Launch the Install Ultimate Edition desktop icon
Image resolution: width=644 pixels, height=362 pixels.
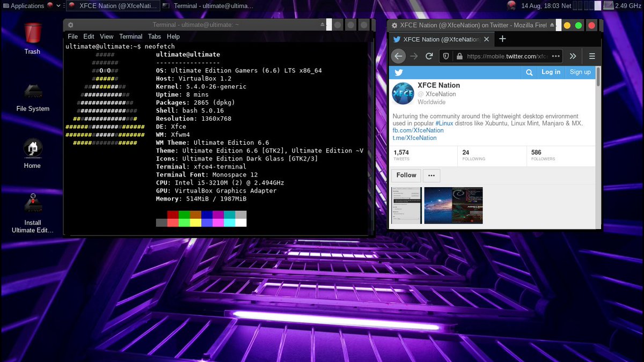(32, 213)
